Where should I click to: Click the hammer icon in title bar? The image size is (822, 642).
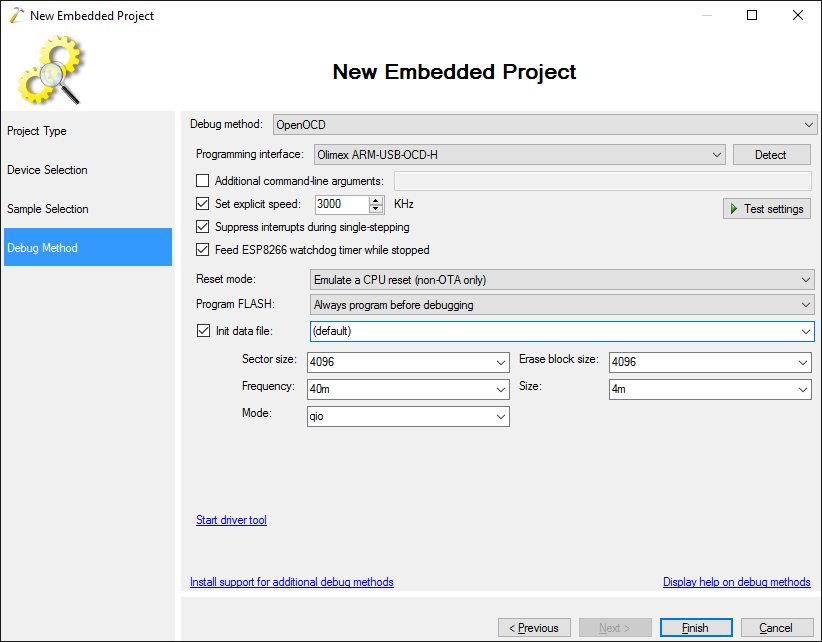tap(16, 15)
